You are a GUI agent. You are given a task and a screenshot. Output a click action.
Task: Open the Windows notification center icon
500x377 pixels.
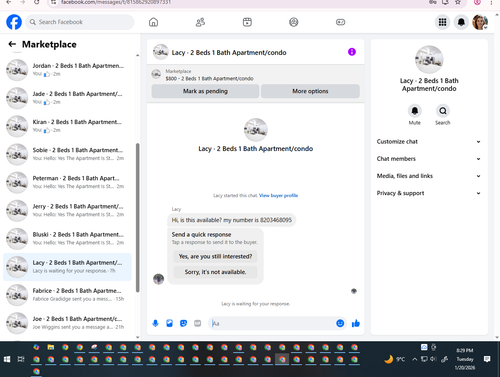coord(487,359)
